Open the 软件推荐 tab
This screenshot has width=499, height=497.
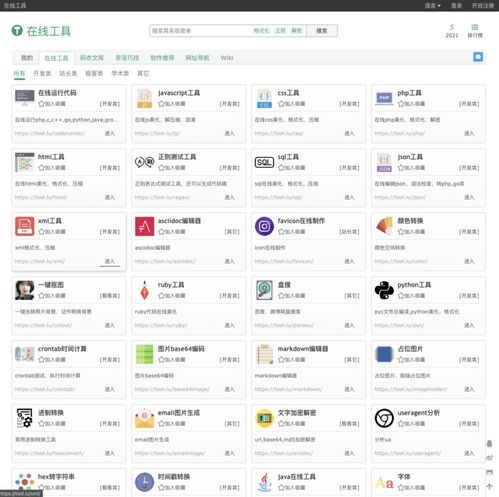tap(162, 58)
